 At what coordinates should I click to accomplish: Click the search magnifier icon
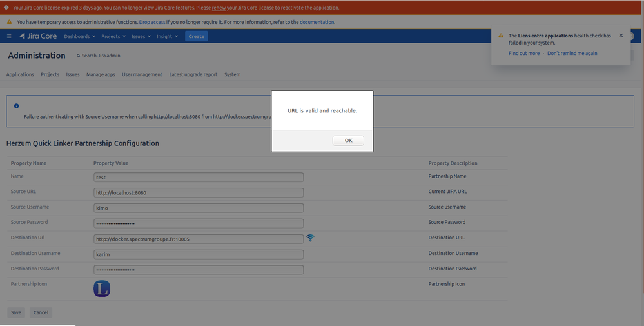pos(79,56)
